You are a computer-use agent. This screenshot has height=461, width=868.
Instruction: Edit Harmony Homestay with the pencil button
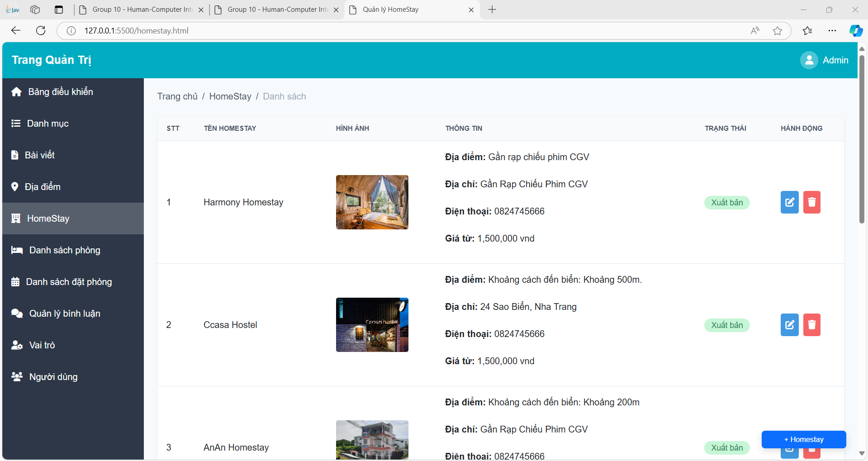click(x=789, y=202)
